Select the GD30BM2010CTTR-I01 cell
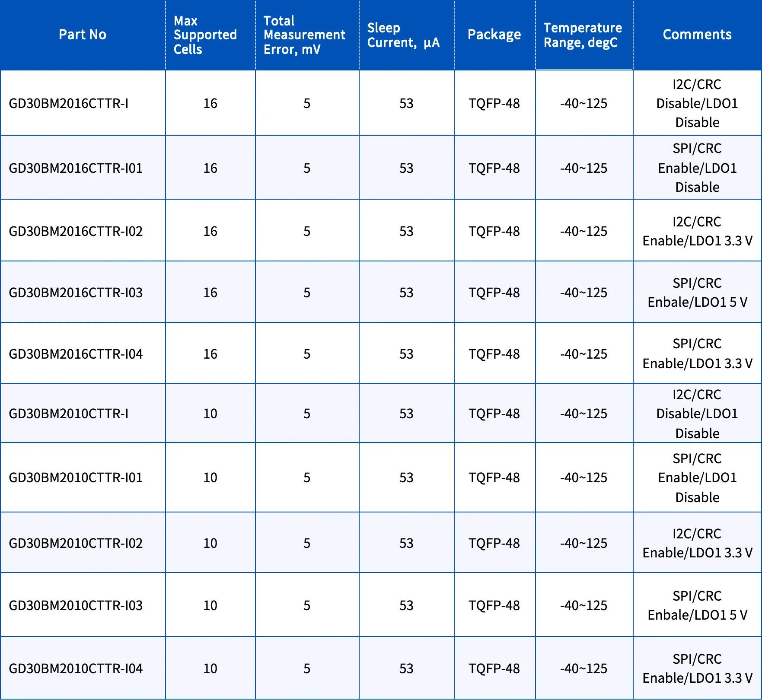 76,477
